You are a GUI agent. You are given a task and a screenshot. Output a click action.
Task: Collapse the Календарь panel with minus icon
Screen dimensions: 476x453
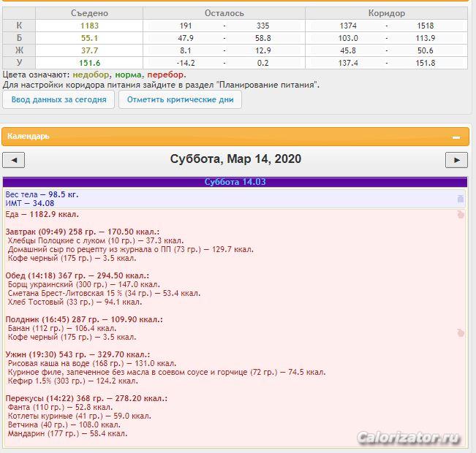pyautogui.click(x=456, y=137)
